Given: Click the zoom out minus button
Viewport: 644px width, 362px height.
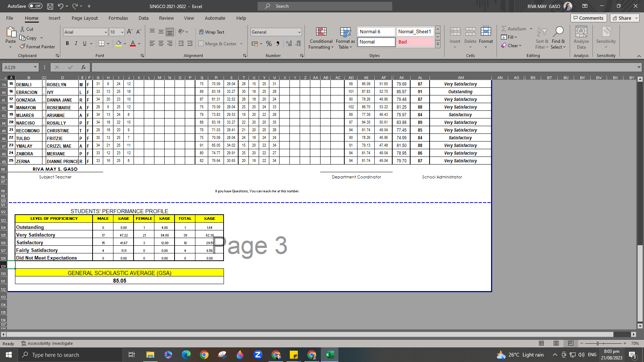Looking at the screenshot, I should click(x=582, y=343).
